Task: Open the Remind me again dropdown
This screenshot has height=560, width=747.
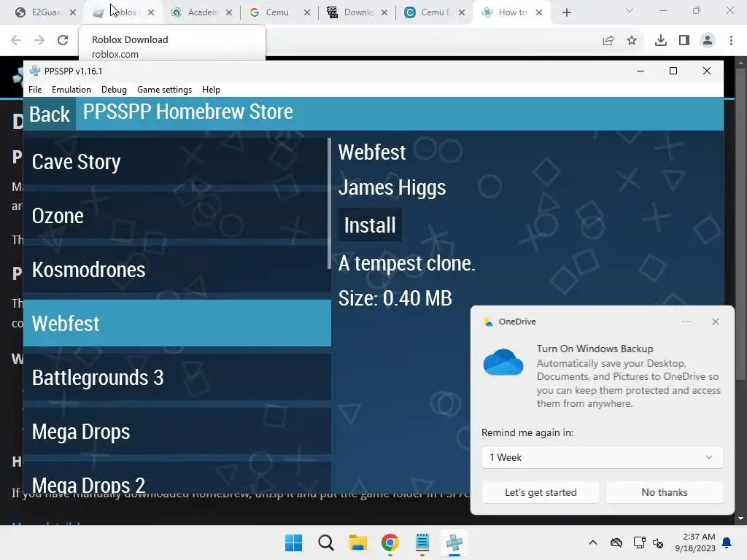Action: pyautogui.click(x=602, y=457)
